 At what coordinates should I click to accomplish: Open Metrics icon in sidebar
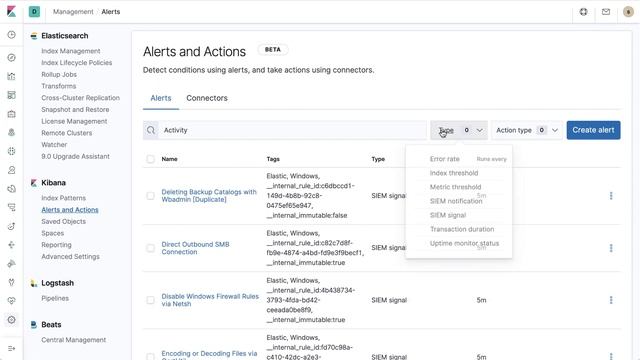[11, 170]
